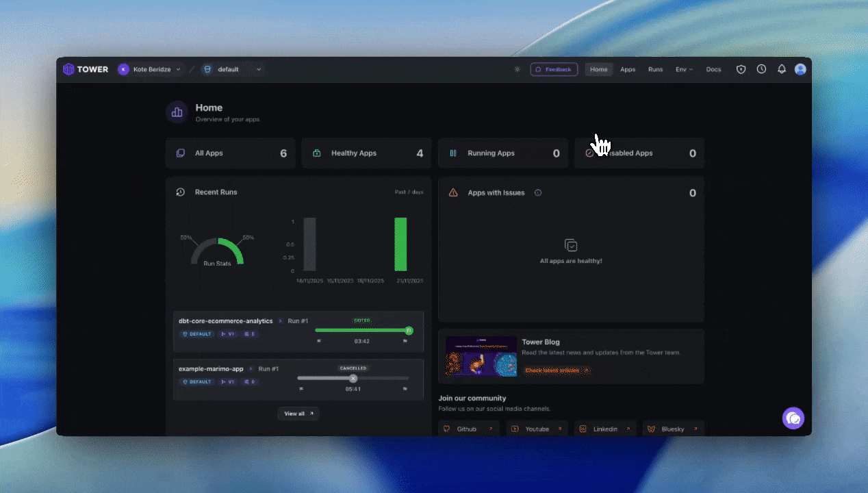The image size is (868, 493).
Task: Click the View all runs button
Action: click(x=298, y=414)
